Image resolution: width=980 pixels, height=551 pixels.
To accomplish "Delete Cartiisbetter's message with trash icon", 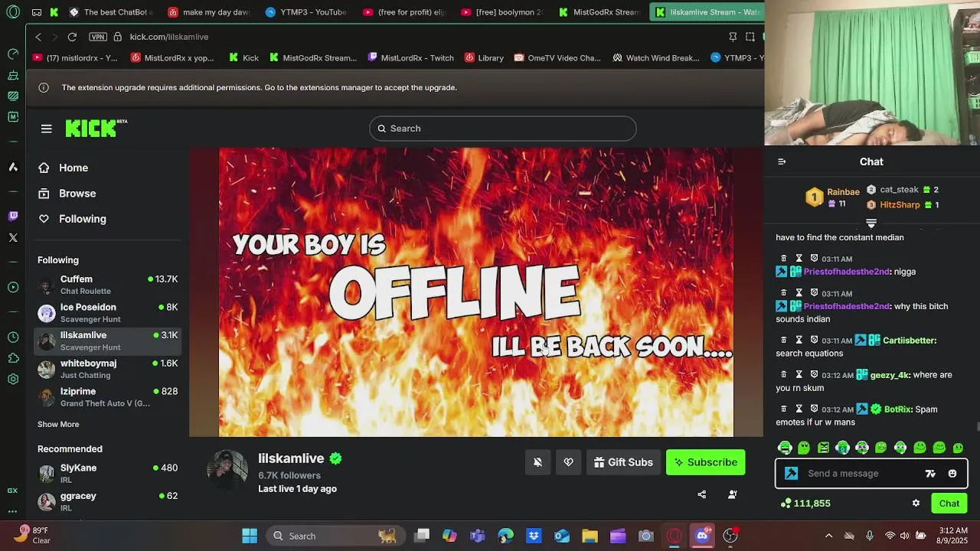I will (x=783, y=340).
